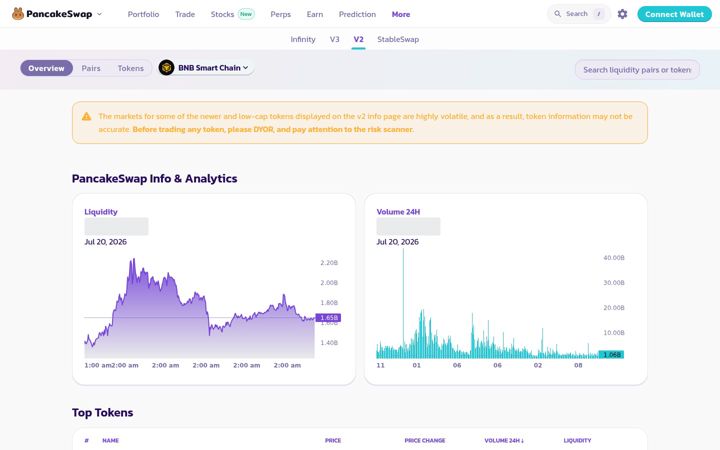720x450 pixels.
Task: Click the 1.65B liquidity price label
Action: pyautogui.click(x=328, y=318)
